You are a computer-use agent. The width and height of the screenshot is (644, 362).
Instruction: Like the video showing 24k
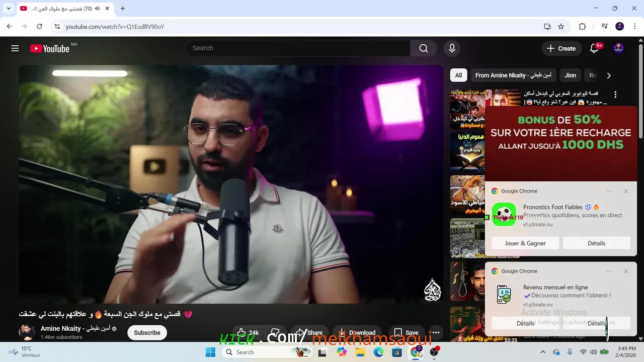248,333
